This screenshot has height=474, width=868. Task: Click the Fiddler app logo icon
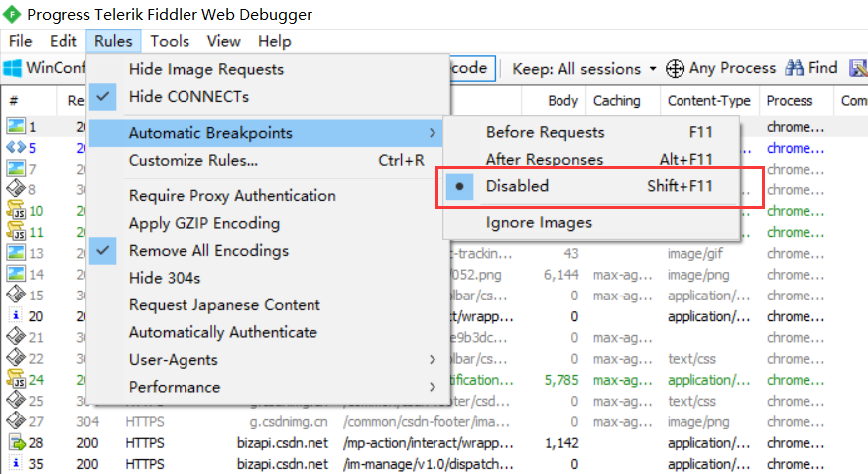tap(12, 14)
